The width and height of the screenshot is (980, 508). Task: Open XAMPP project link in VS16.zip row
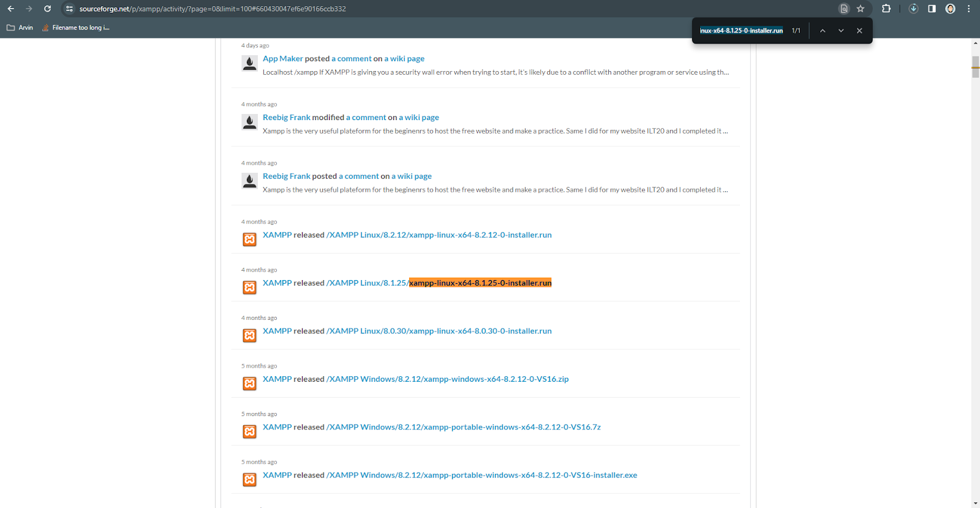pos(277,379)
